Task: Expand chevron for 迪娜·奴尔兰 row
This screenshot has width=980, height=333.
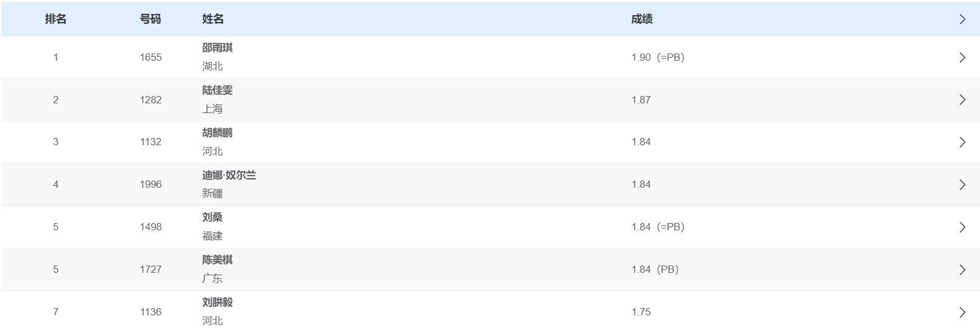Action: pos(962,185)
